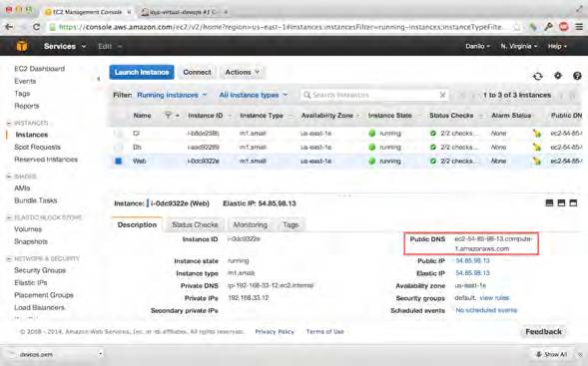This screenshot has height=366, width=588.
Task: Open the Actions dropdown
Action: [243, 72]
